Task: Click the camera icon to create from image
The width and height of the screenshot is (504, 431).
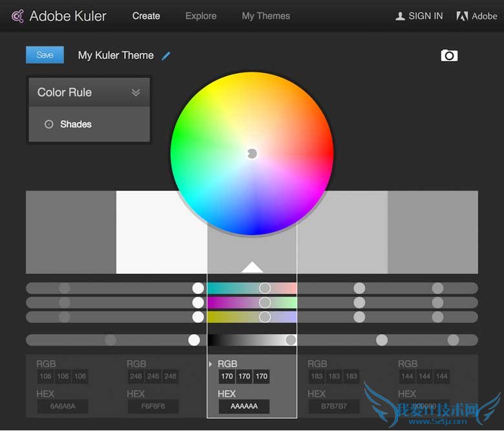Action: (x=449, y=56)
